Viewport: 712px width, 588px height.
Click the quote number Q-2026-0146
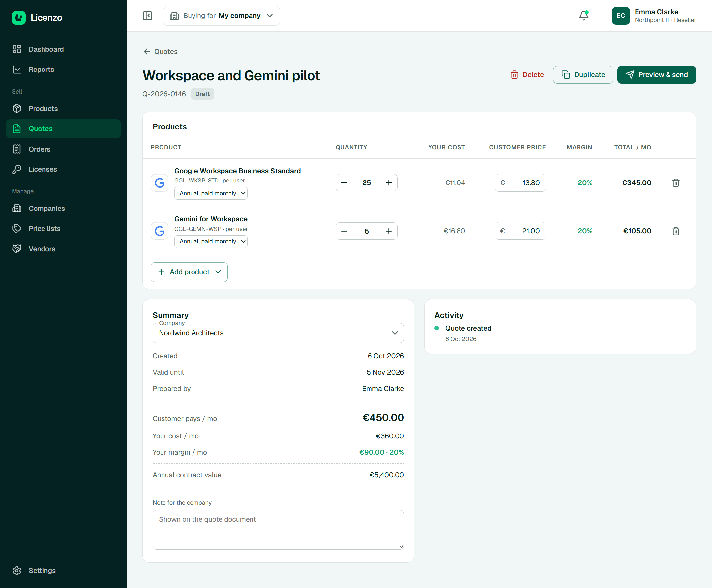(x=164, y=94)
